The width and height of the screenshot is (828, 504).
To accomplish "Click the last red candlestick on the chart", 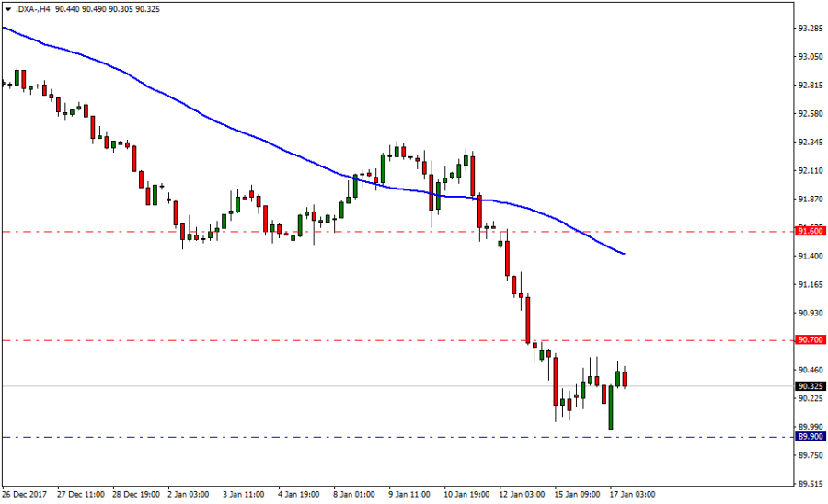I will 625,379.
